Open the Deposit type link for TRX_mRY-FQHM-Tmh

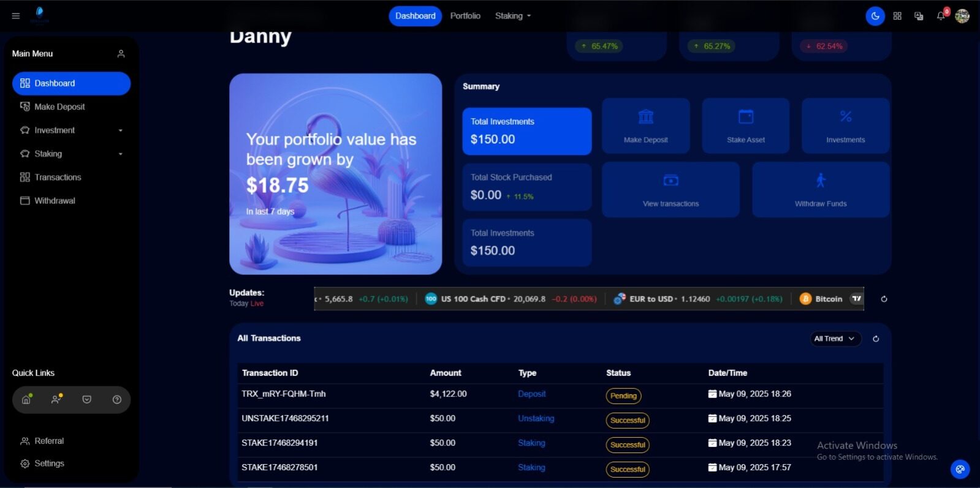531,394
